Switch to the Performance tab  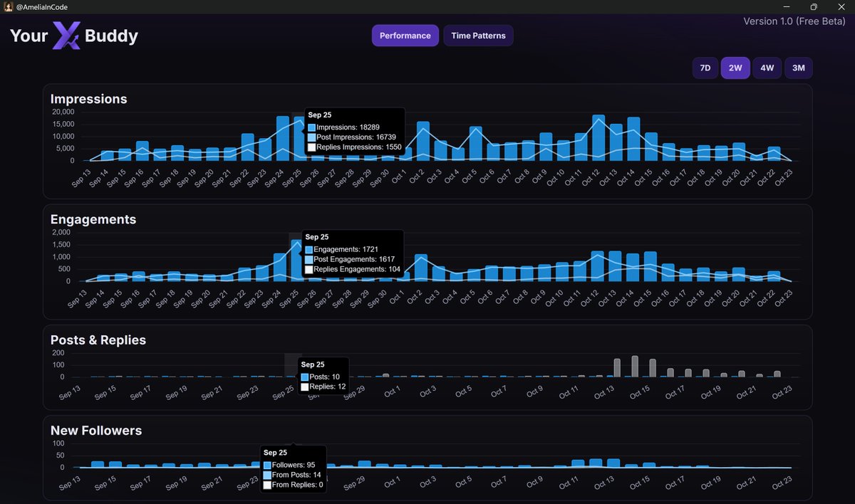coord(405,36)
